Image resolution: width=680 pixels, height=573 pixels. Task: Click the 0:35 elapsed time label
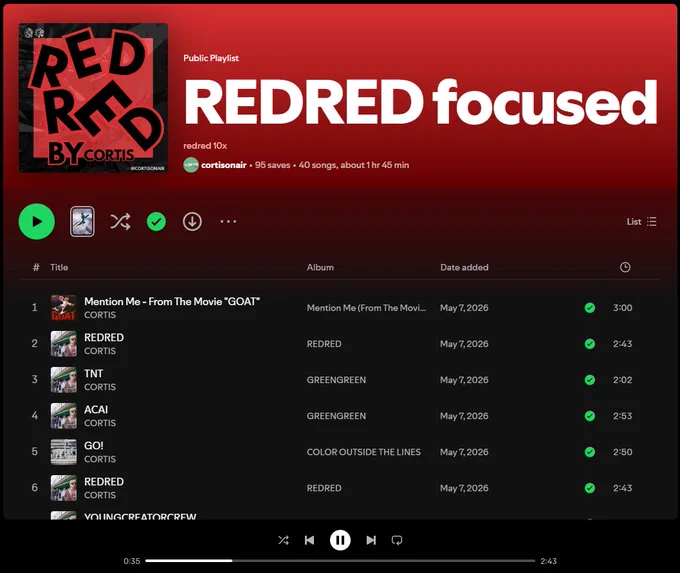coord(131,561)
